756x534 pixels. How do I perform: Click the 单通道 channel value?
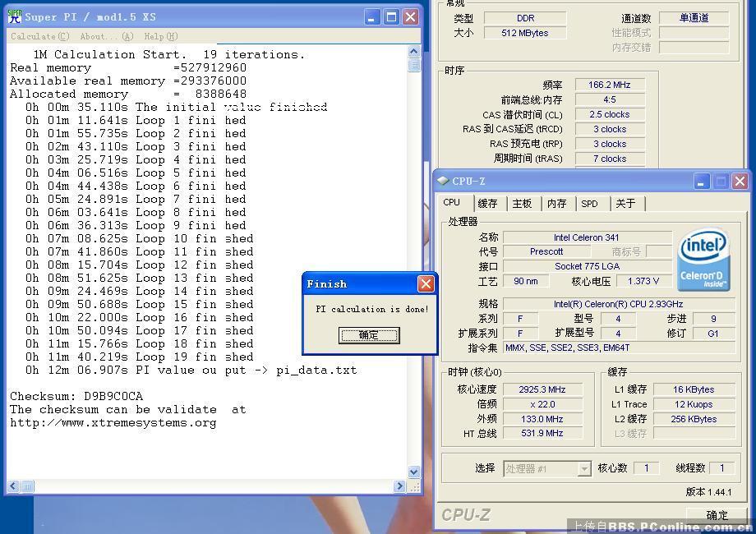pyautogui.click(x=694, y=18)
